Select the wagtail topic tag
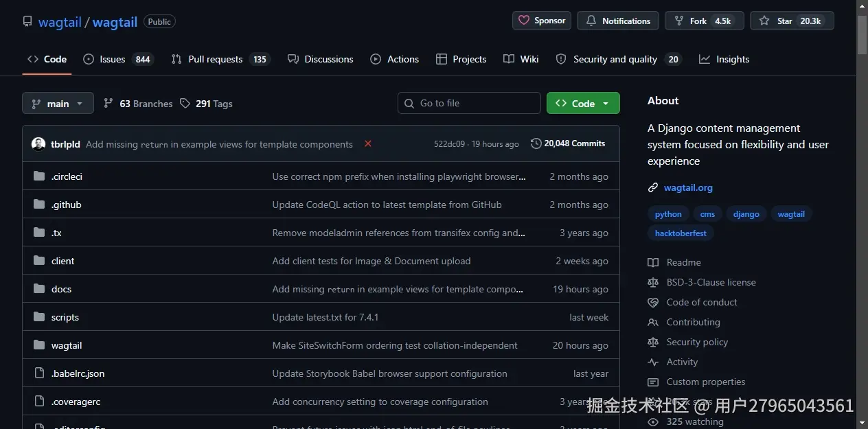 click(x=791, y=214)
